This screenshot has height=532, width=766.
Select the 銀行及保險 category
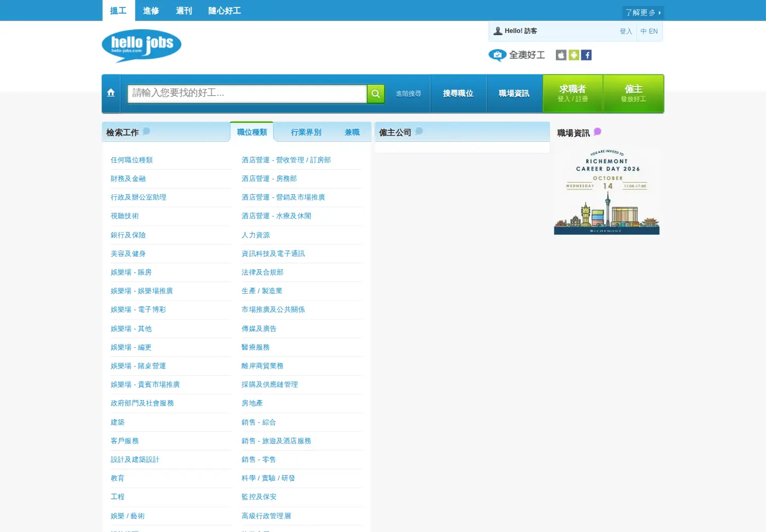pyautogui.click(x=128, y=235)
